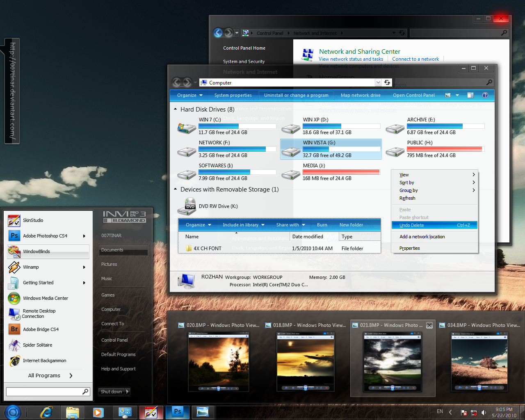This screenshot has width=525, height=420.
Task: Click the Start orb on the taskbar
Action: tap(12, 412)
